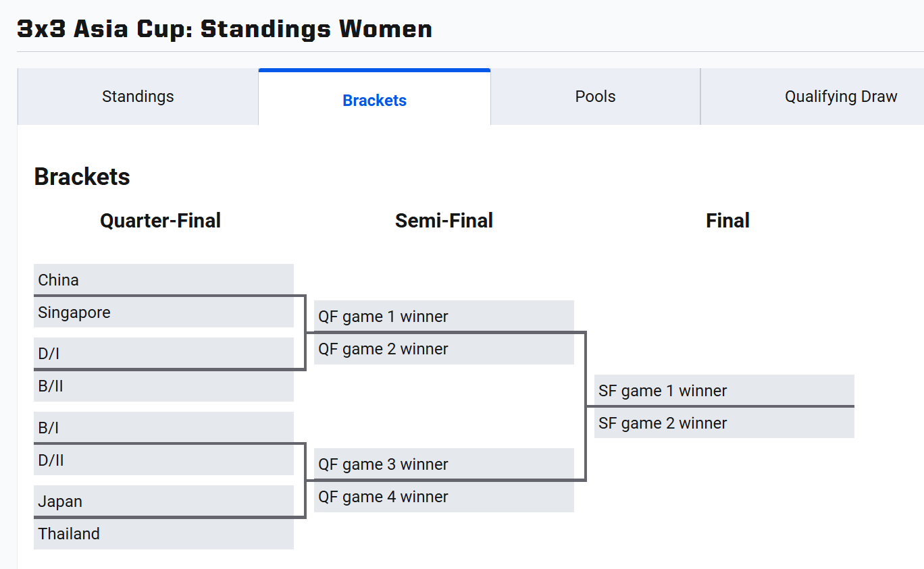The width and height of the screenshot is (924, 569).
Task: Click the SF game 2 winner slot
Action: pos(724,423)
